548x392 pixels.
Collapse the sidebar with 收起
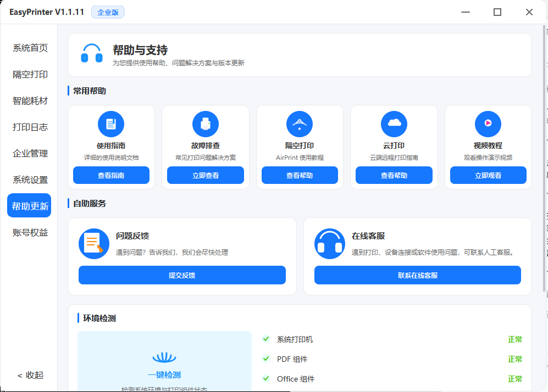(30, 375)
